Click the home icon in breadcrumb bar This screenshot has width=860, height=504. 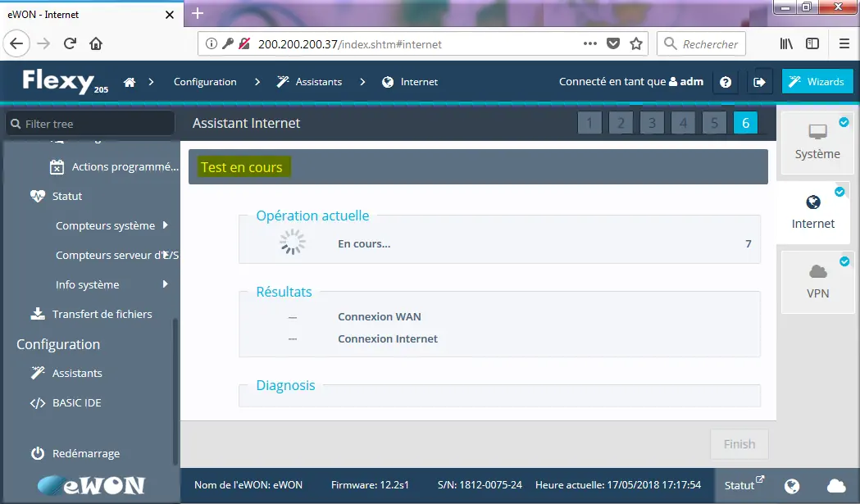129,82
